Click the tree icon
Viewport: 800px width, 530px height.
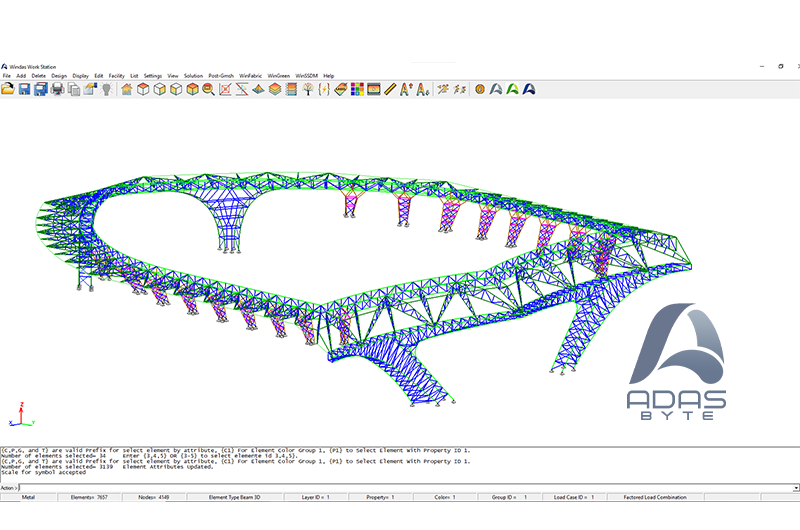(x=308, y=89)
